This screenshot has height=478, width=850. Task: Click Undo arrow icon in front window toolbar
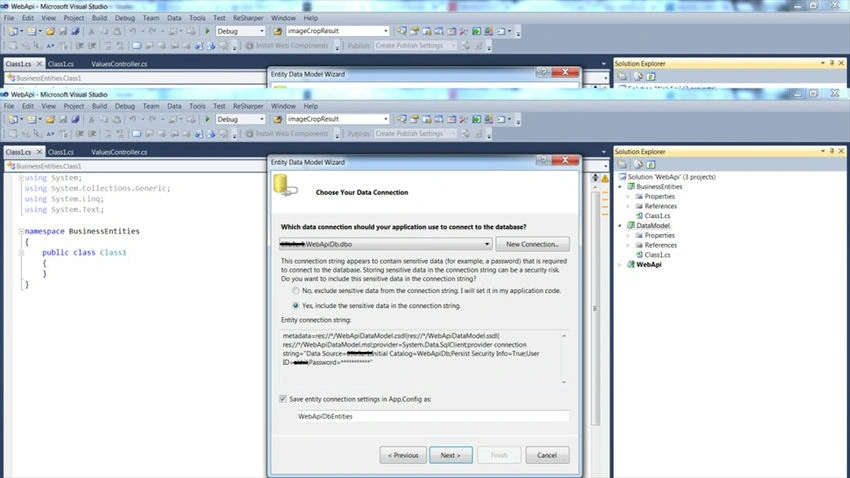133,119
